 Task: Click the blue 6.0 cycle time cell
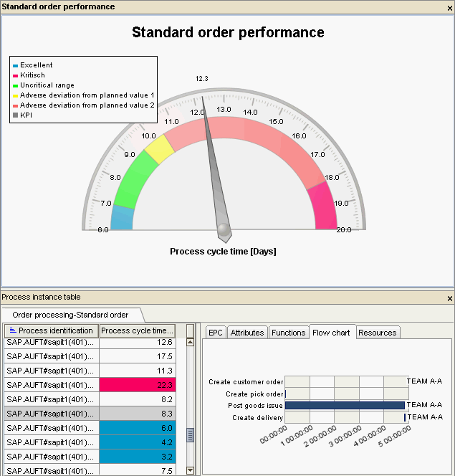[138, 428]
